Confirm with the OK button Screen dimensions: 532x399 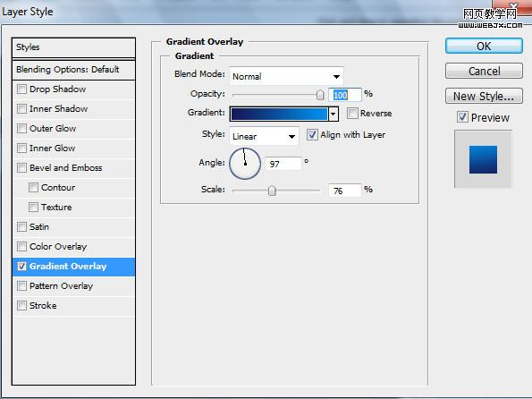(x=484, y=46)
